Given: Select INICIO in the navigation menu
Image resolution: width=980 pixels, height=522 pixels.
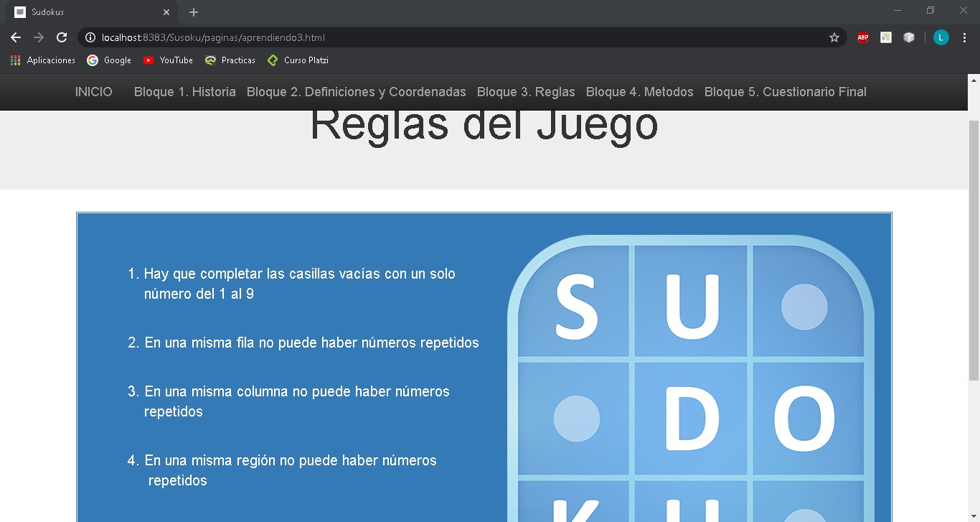Looking at the screenshot, I should (93, 92).
